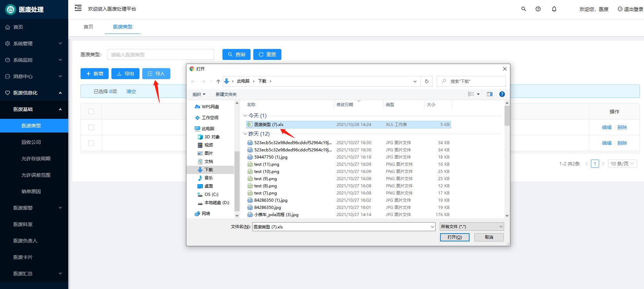Focus the 搜索"下载" search box
The width and height of the screenshot is (644, 289).
[471, 81]
